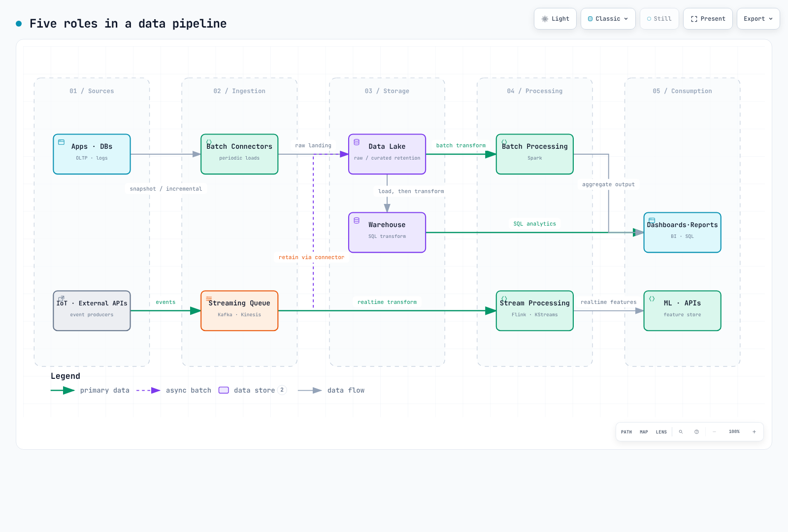Screen dimensions: 788x532
Task: Click the 'load, then transform' edge label
Action: 411,191
